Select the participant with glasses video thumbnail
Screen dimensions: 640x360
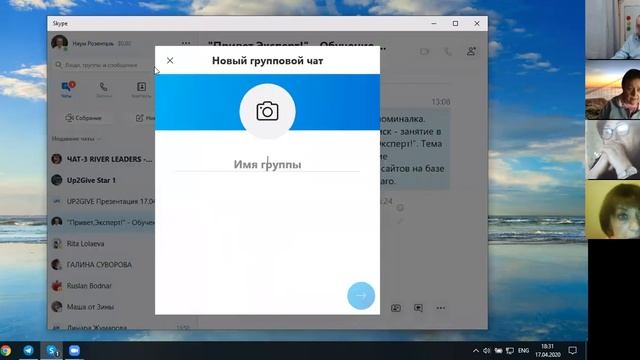point(613,150)
